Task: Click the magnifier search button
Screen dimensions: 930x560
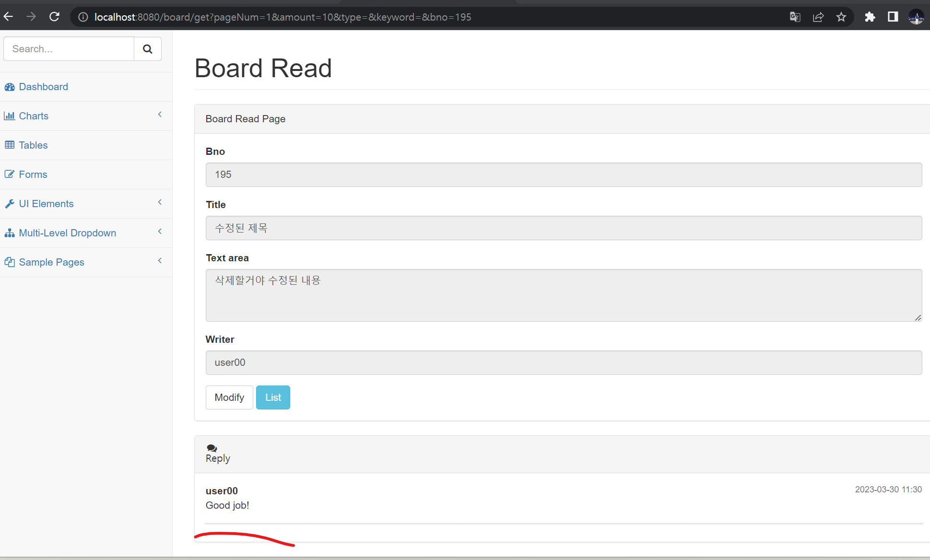Action: point(148,49)
